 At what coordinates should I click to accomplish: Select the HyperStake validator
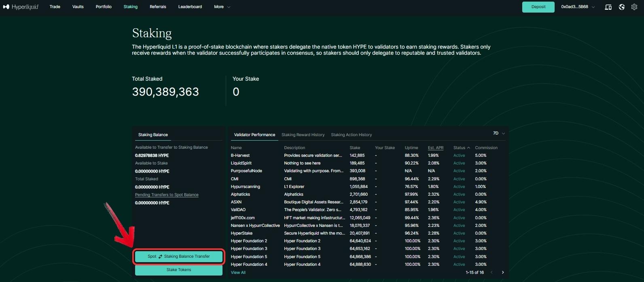[x=241, y=233]
